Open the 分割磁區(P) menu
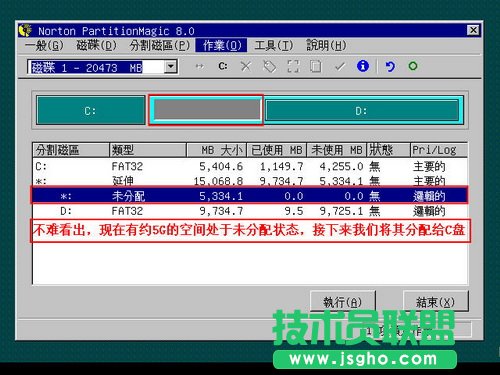 [160, 45]
